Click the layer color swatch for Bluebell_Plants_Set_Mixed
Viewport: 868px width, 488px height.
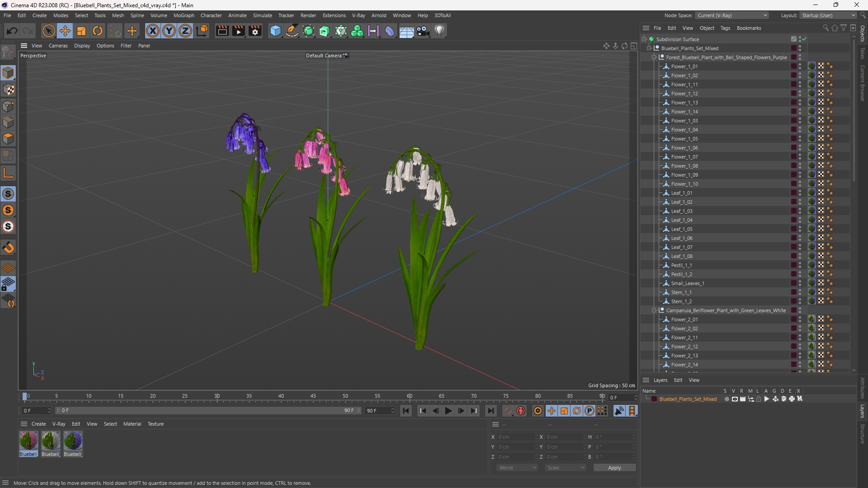click(654, 399)
